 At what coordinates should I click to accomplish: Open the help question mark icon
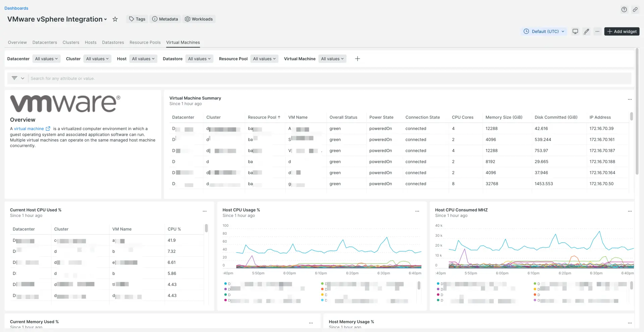click(x=624, y=9)
